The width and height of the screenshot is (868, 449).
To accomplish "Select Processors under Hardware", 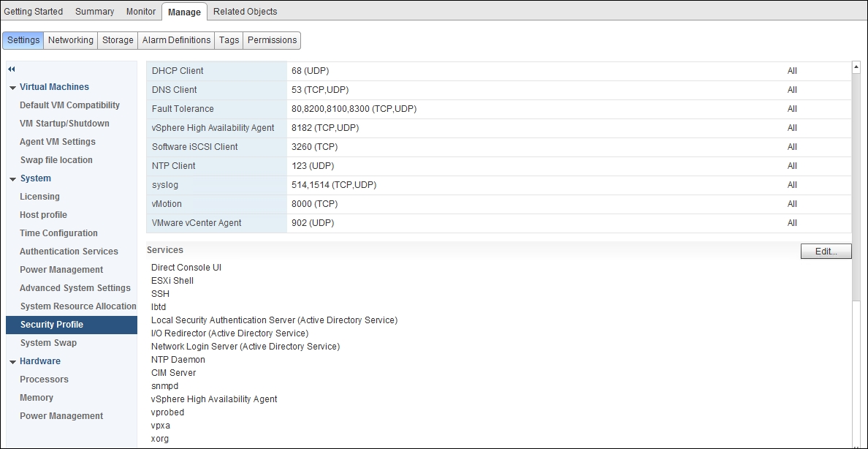I will (45, 379).
